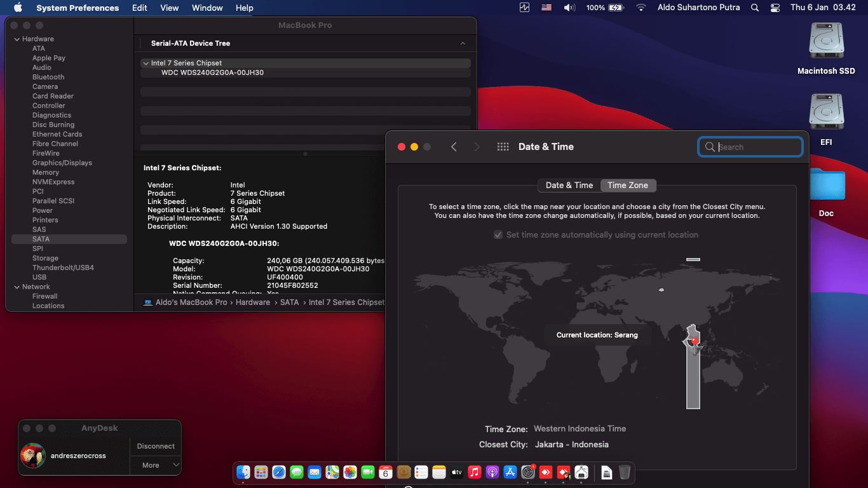
Task: Open the Trash in the Dock
Action: [x=625, y=472]
